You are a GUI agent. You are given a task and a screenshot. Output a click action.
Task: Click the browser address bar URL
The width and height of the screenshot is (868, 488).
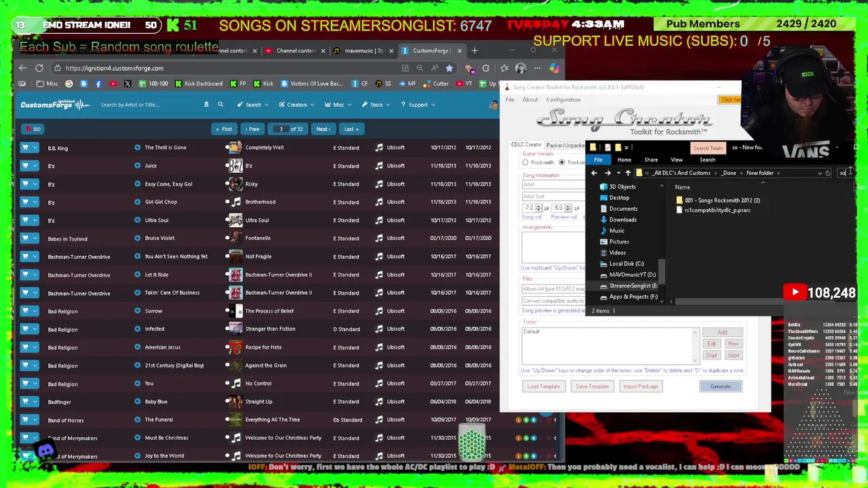(114, 68)
